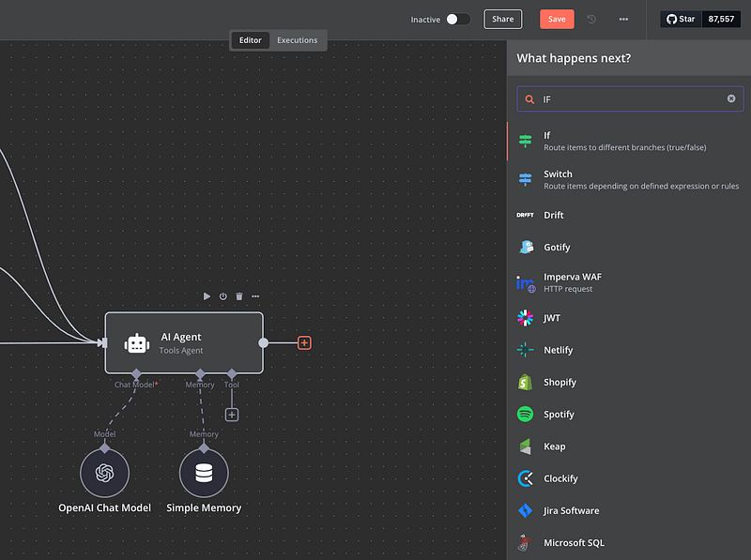Toggle the Inactive workflow switch
The width and height of the screenshot is (751, 560).
point(457,19)
